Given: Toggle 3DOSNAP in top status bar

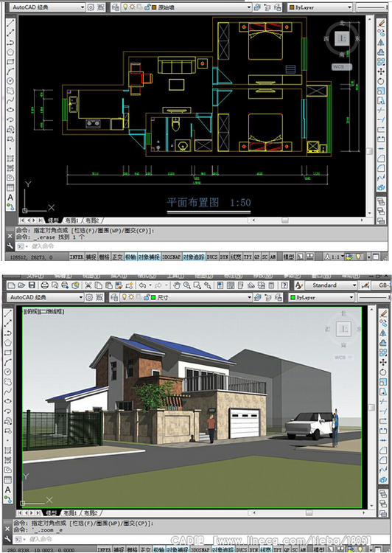Looking at the screenshot, I should [171, 257].
